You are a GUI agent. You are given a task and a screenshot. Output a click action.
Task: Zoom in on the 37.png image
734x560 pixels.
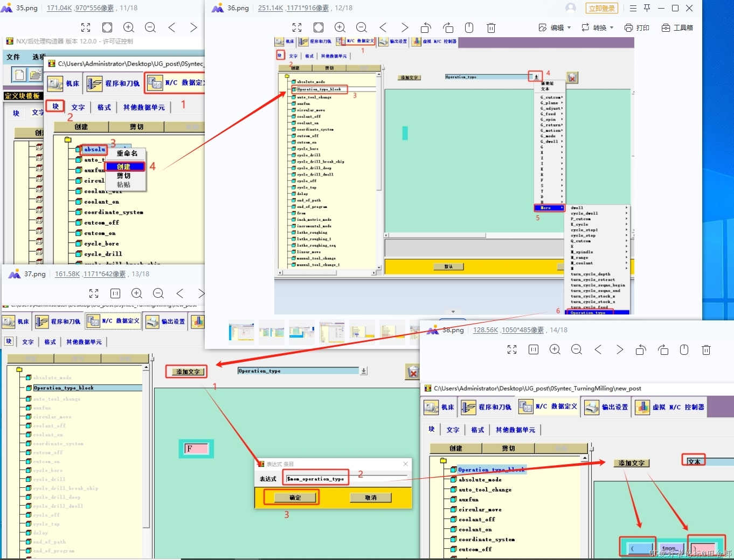(137, 293)
